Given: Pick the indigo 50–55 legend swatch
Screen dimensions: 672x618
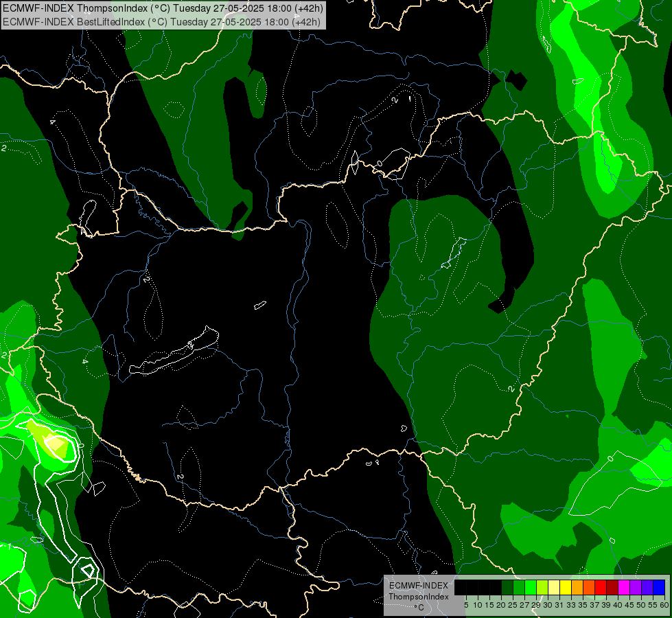Looking at the screenshot, I should (647, 588).
